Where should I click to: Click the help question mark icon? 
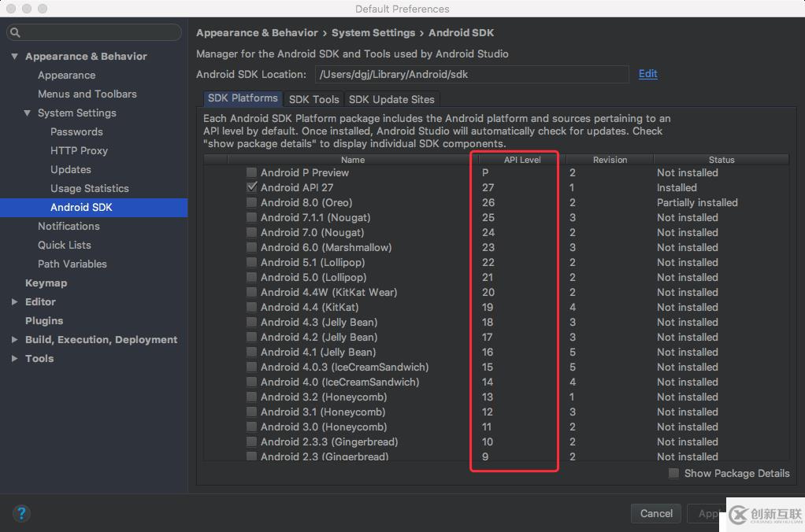(22, 513)
